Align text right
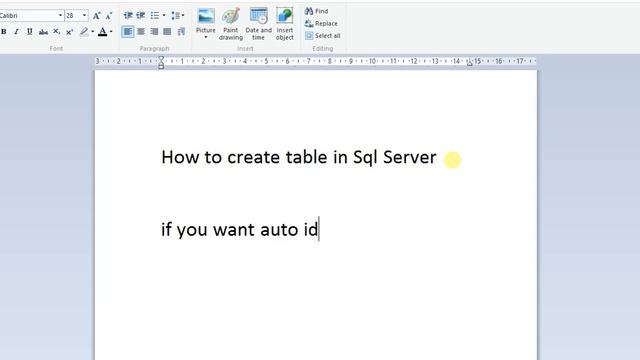The image size is (640, 360). coord(154,31)
